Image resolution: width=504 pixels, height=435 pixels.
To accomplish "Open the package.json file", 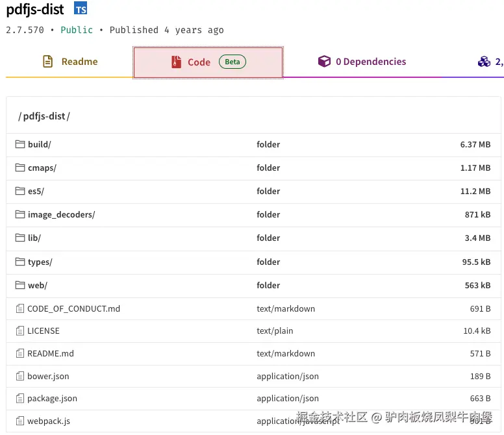I will click(52, 399).
